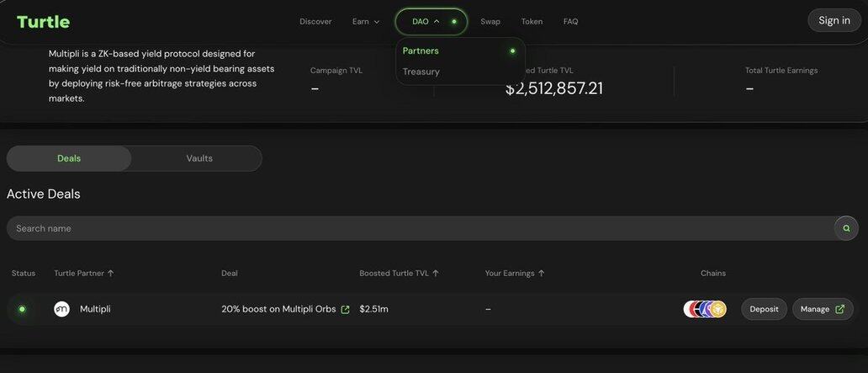Click the Multipli partner logo icon
868x373 pixels.
pos(61,309)
